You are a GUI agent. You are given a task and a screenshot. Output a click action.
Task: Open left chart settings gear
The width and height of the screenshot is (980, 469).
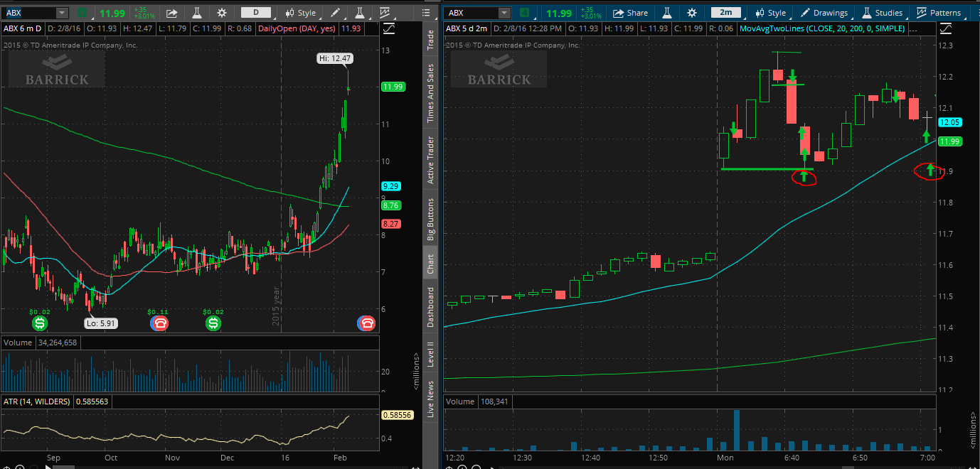tap(222, 13)
